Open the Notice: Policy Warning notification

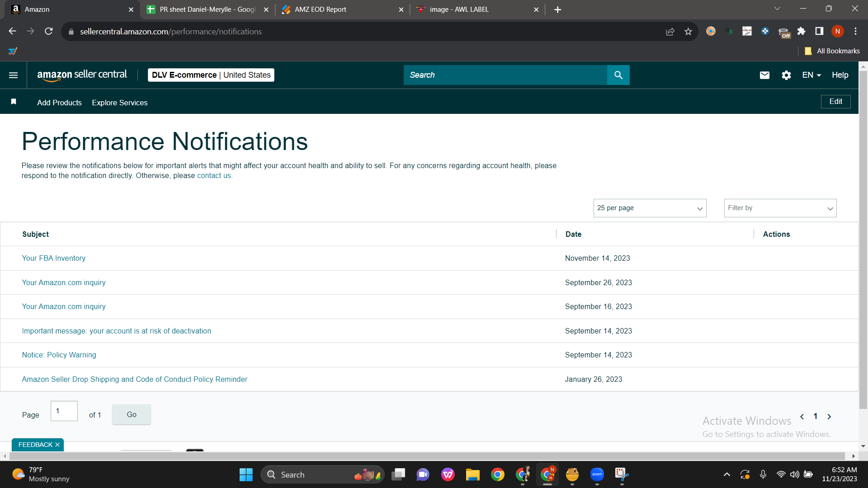[x=59, y=355]
